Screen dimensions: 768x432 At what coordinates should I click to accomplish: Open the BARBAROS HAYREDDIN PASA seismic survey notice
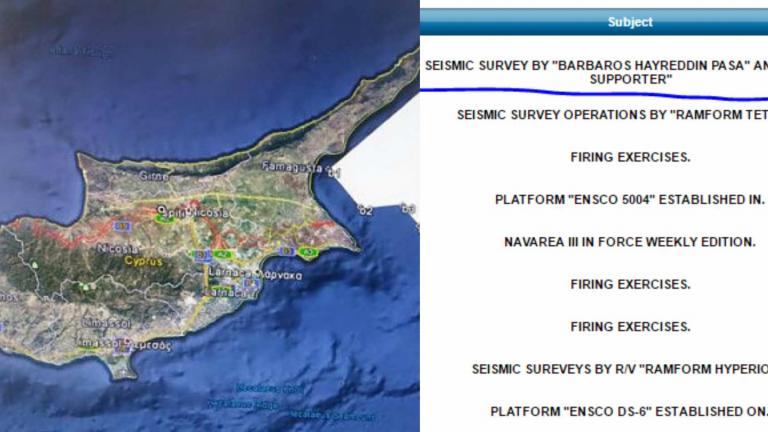tap(596, 72)
